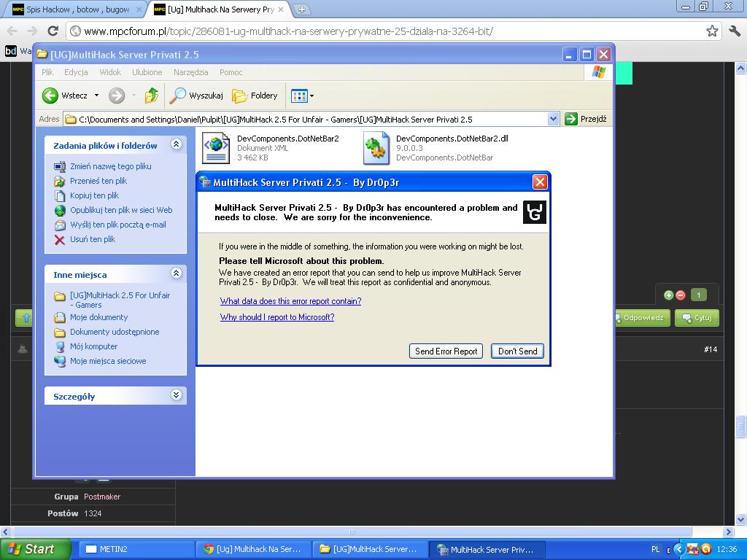Open browser wrench settings menu
Screen dimensions: 747x560
(x=735, y=31)
